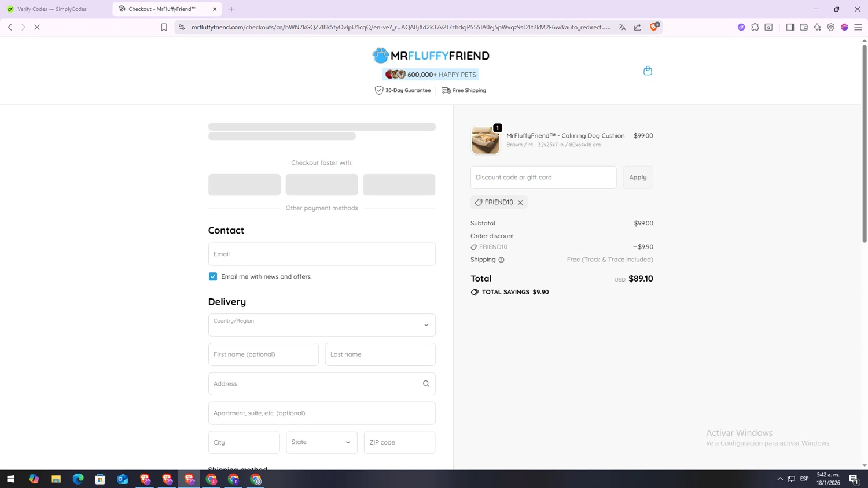Viewport: 868px width, 488px height.
Task: Open File Explorer from the taskbar
Action: 56,479
